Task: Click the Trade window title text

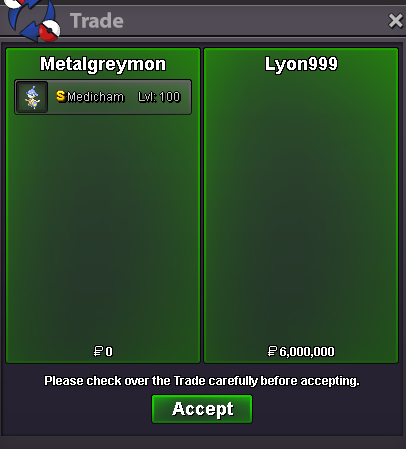Action: pos(97,21)
